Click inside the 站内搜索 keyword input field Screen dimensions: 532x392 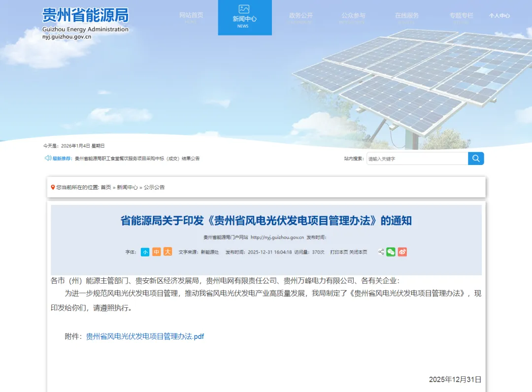coord(416,159)
